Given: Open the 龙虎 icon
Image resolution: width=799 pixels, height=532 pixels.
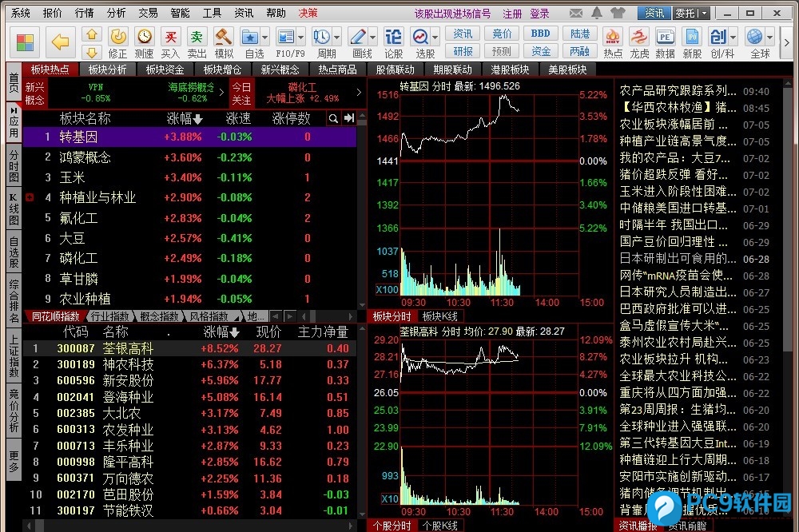Looking at the screenshot, I should tap(639, 43).
